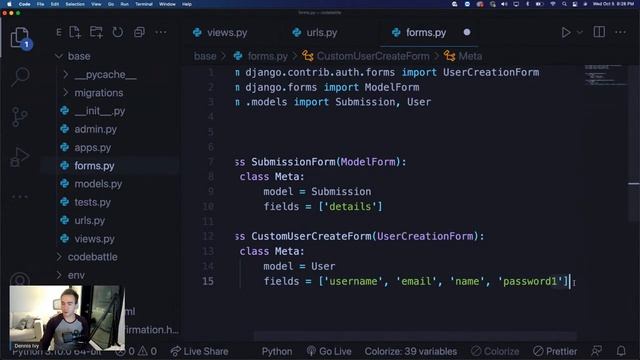Screen dimensions: 640x360
Task: Click 'password1' string in fields list
Action: pyautogui.click(x=530, y=281)
